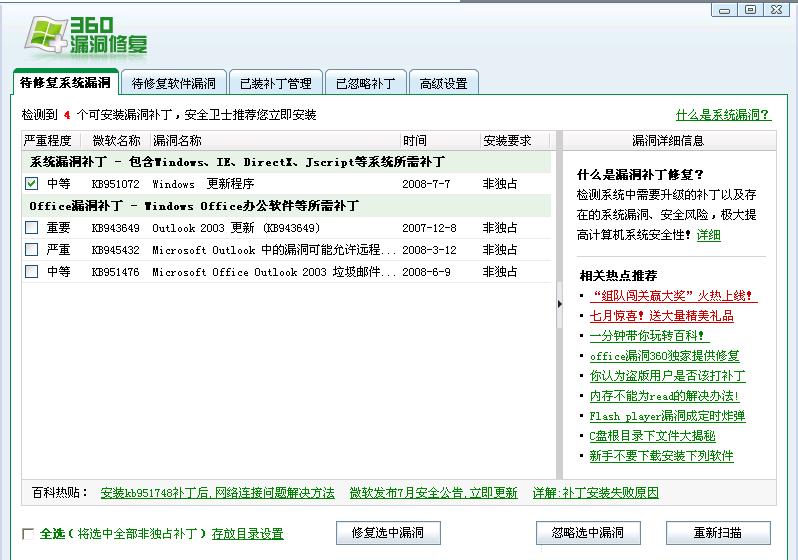Open the C盘根目录下文件大揭秘 link

click(x=652, y=436)
